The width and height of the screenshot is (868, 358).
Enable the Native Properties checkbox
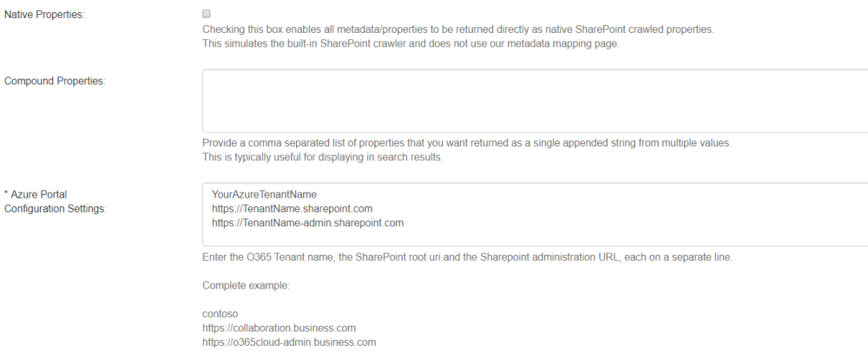207,14
